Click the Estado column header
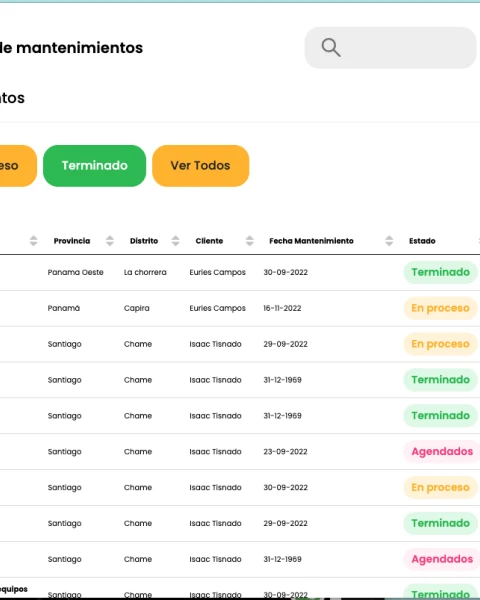Viewport: 480px width, 600px height. tap(422, 241)
